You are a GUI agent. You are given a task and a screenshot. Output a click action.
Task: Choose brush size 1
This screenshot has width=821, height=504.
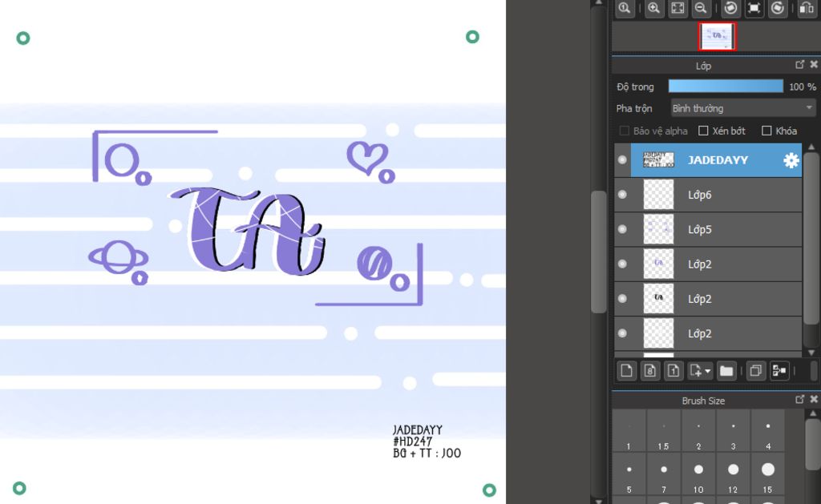[x=629, y=431]
